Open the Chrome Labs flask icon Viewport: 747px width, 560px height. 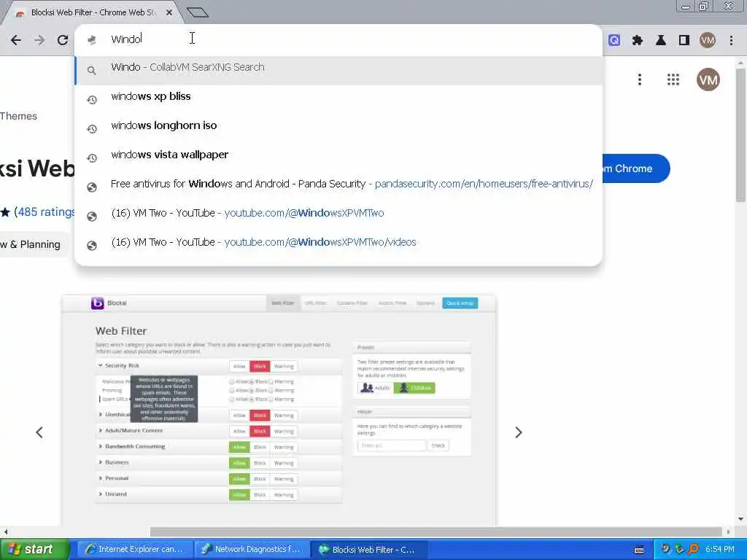[661, 41]
